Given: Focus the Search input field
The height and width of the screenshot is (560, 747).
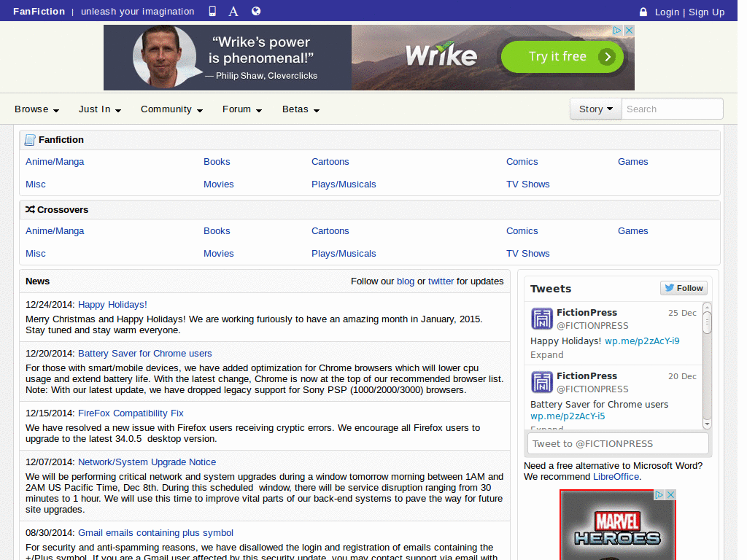Looking at the screenshot, I should click(x=672, y=109).
